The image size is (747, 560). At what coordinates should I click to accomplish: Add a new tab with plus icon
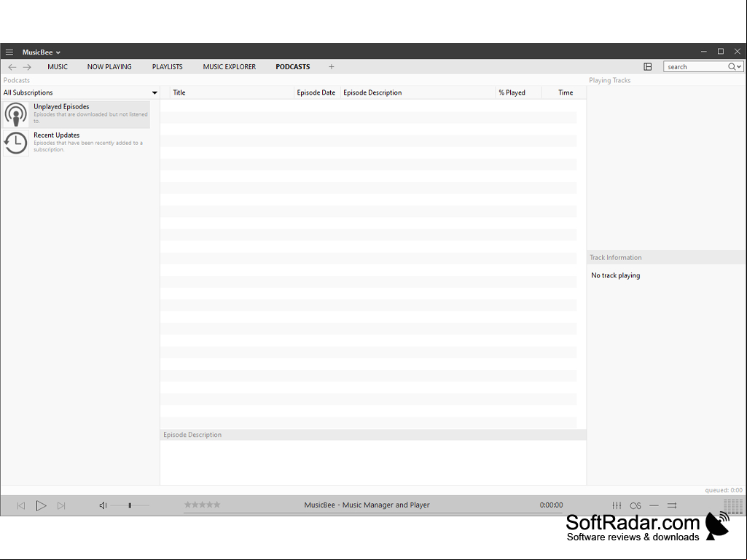pos(331,67)
